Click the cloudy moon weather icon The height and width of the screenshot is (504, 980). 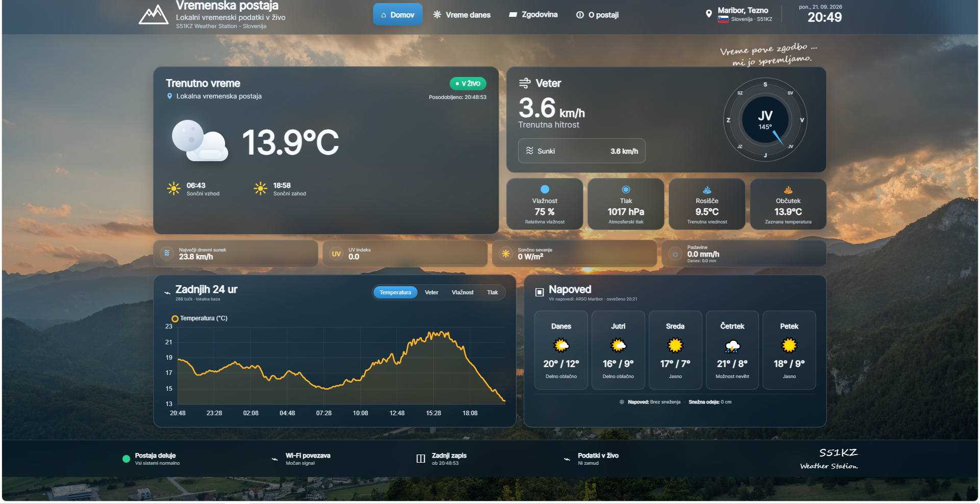pos(200,141)
